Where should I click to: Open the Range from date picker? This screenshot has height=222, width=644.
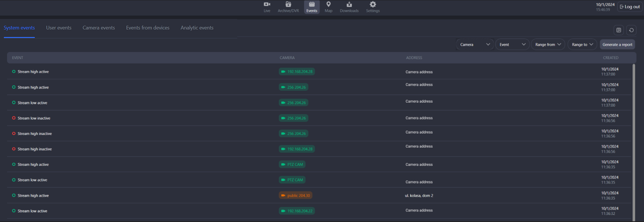pyautogui.click(x=548, y=45)
